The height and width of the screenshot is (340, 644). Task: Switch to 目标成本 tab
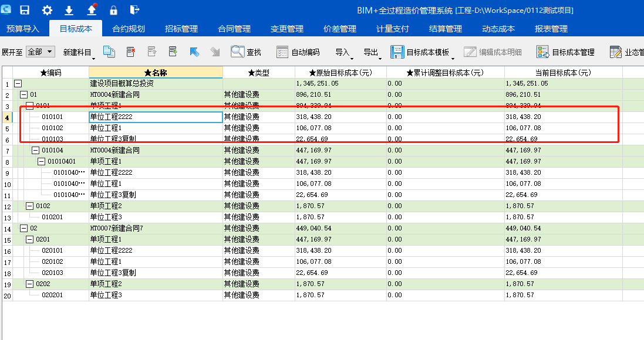pyautogui.click(x=76, y=29)
